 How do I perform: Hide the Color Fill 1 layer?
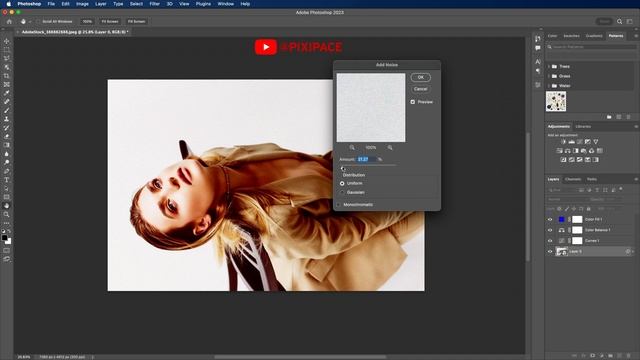550,220
